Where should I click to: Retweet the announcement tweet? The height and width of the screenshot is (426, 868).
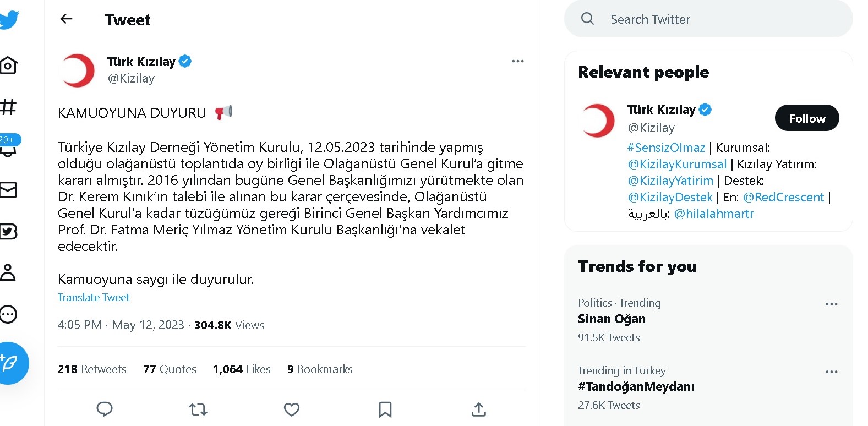pyautogui.click(x=198, y=409)
